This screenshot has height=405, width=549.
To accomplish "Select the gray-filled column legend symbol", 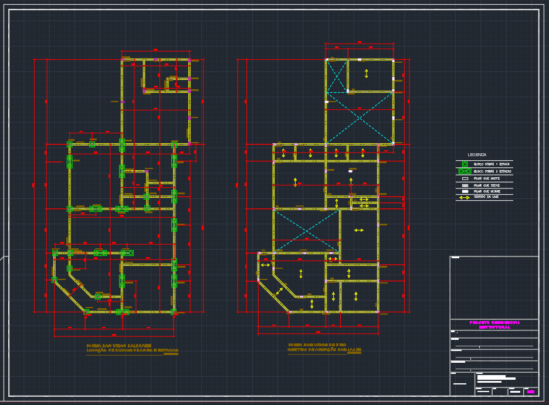I will 465,185.
